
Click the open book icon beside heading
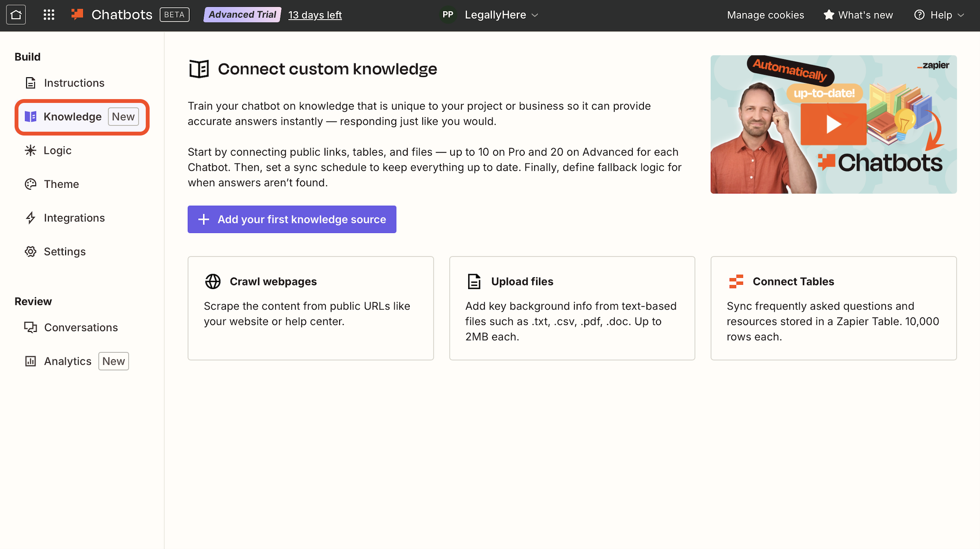click(199, 69)
